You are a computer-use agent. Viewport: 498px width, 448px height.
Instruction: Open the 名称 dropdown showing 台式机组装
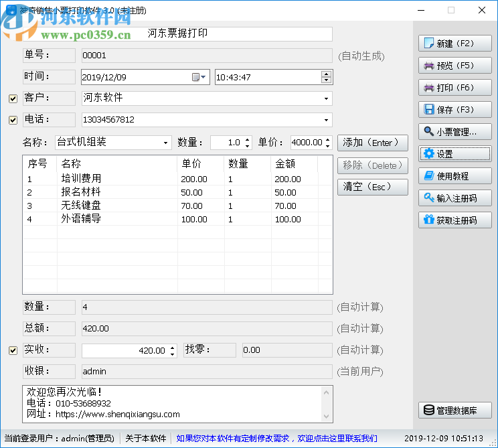pyautogui.click(x=165, y=143)
